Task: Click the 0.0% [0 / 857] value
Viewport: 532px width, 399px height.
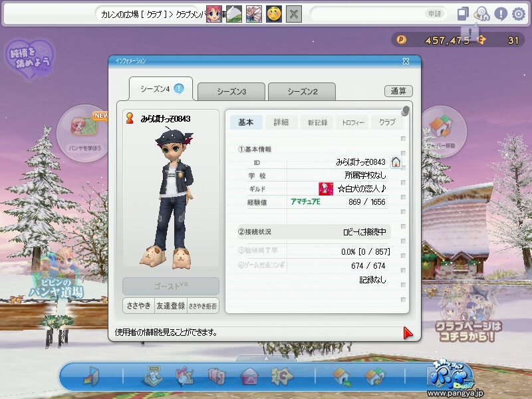Action: tap(365, 251)
